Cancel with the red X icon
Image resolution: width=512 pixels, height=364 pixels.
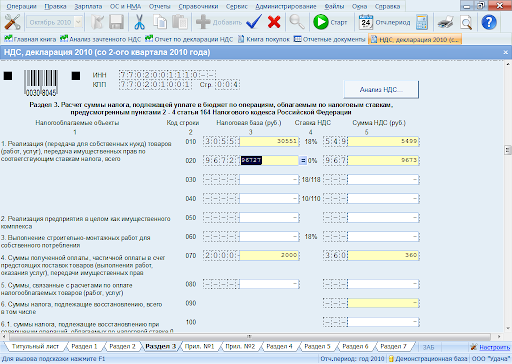pyautogui.click(x=274, y=22)
